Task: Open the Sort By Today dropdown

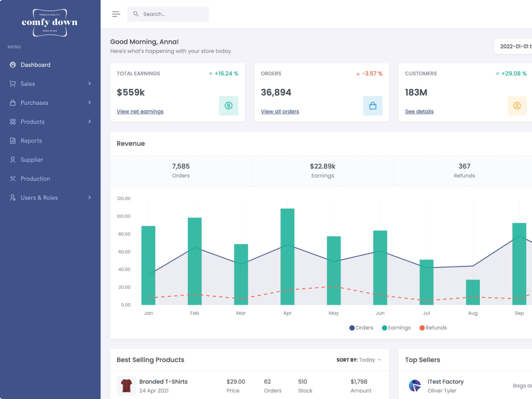Action: [x=359, y=360]
